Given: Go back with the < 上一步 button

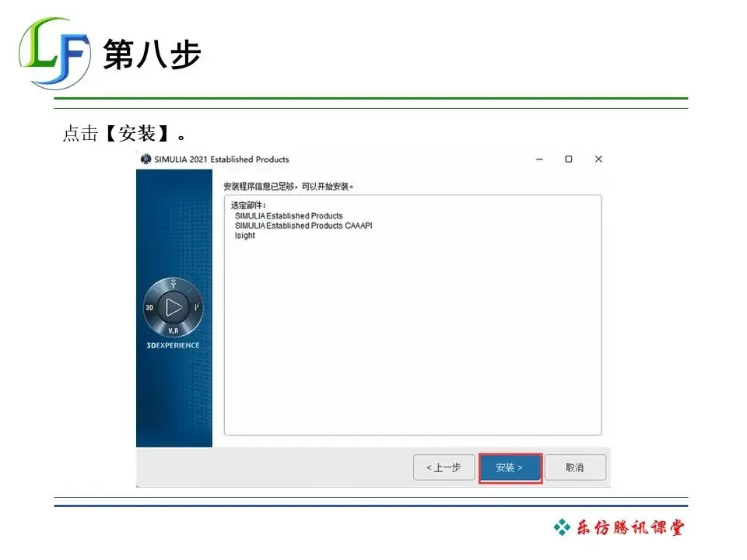Looking at the screenshot, I should tap(444, 467).
